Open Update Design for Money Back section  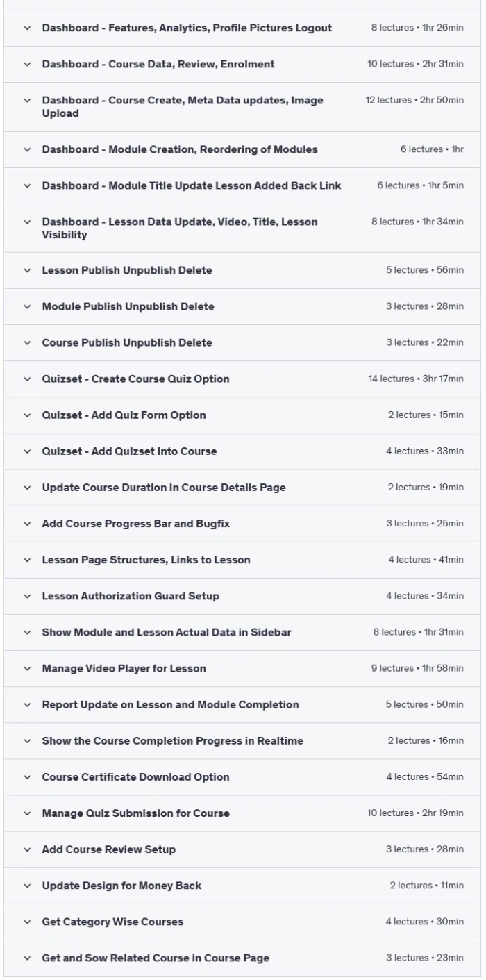[242, 886]
